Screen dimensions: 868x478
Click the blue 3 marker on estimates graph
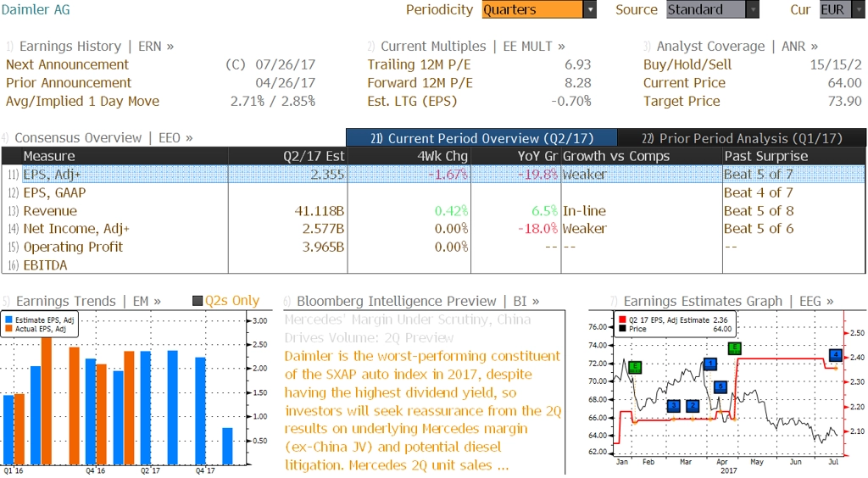click(673, 405)
